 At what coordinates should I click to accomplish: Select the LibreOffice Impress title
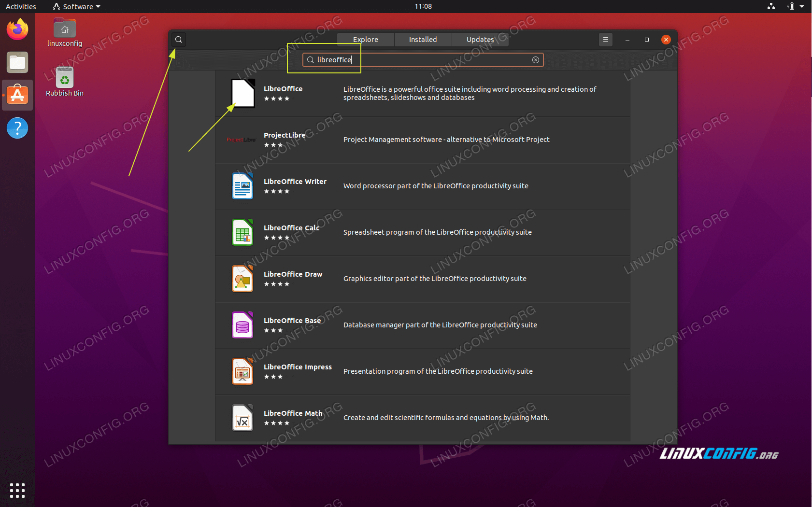coord(298,367)
